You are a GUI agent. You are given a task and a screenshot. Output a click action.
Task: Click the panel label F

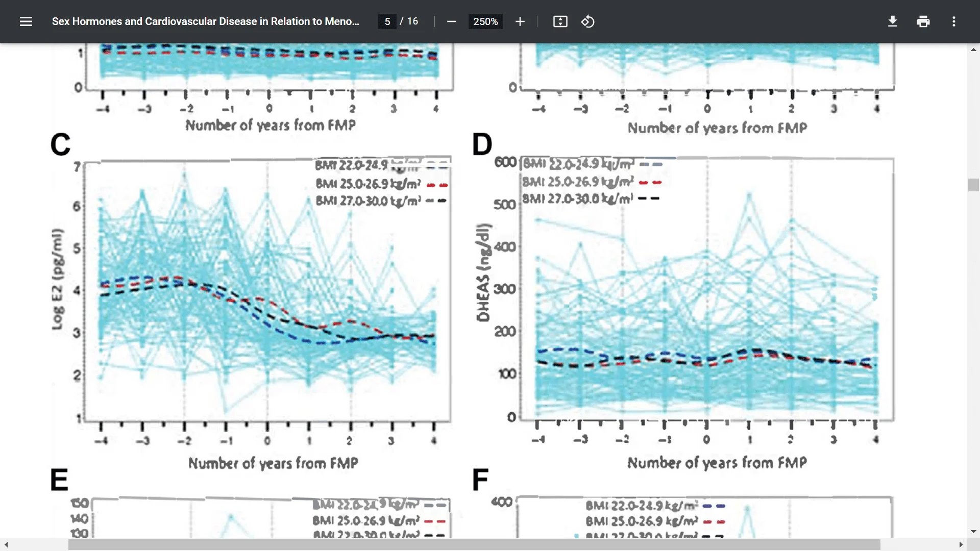(x=480, y=480)
